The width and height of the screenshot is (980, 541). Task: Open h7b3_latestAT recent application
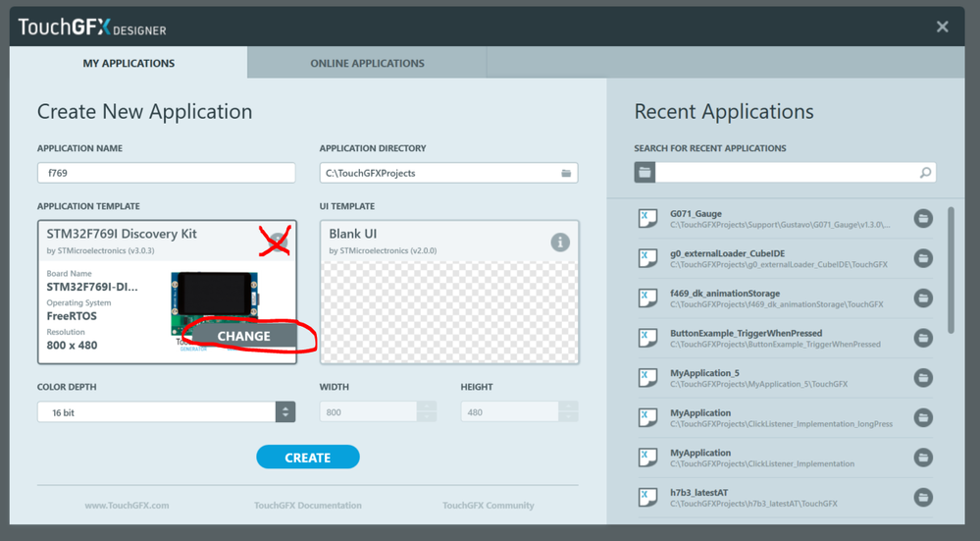785,497
